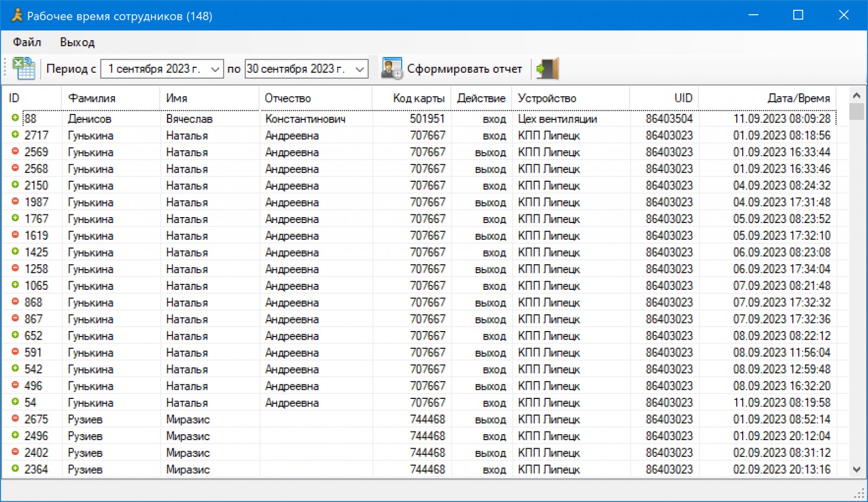Click the Excel export toolbar icon
This screenshot has height=502, width=868.
(24, 68)
